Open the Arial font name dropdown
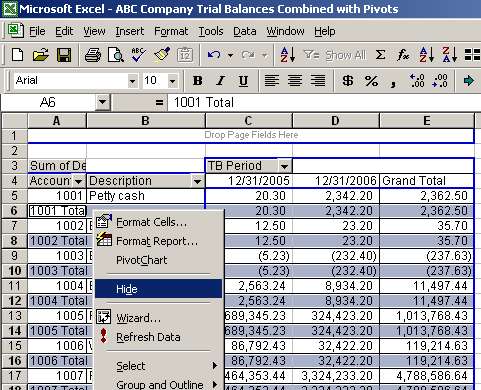Screen dimensions: 481x390 [132, 81]
